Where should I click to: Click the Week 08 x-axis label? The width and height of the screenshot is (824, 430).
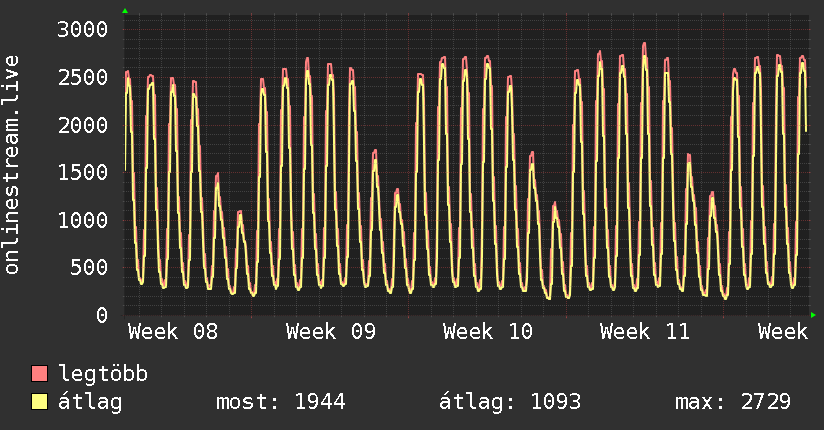point(173,332)
